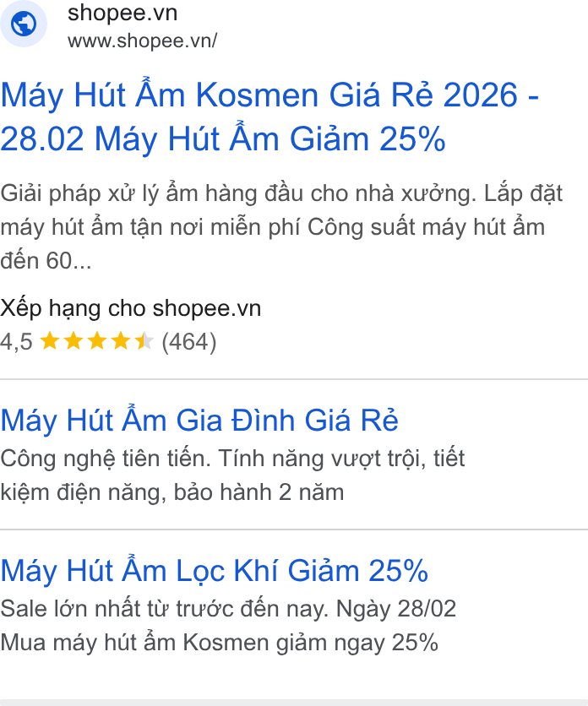Image resolution: width=588 pixels, height=706 pixels.
Task: Open the Máy Hút Ẩm Kosmen Giá Rẻ 2026 headline
Action: tap(269, 117)
